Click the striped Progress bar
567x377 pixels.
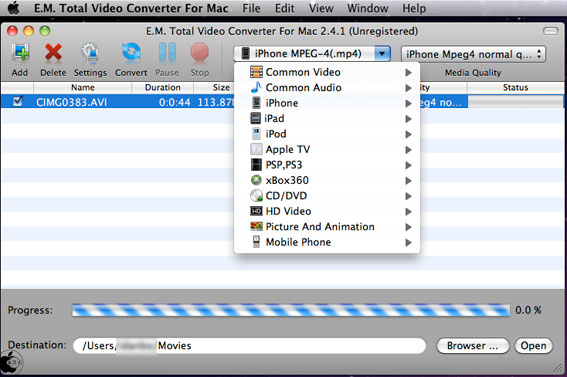pyautogui.click(x=291, y=310)
